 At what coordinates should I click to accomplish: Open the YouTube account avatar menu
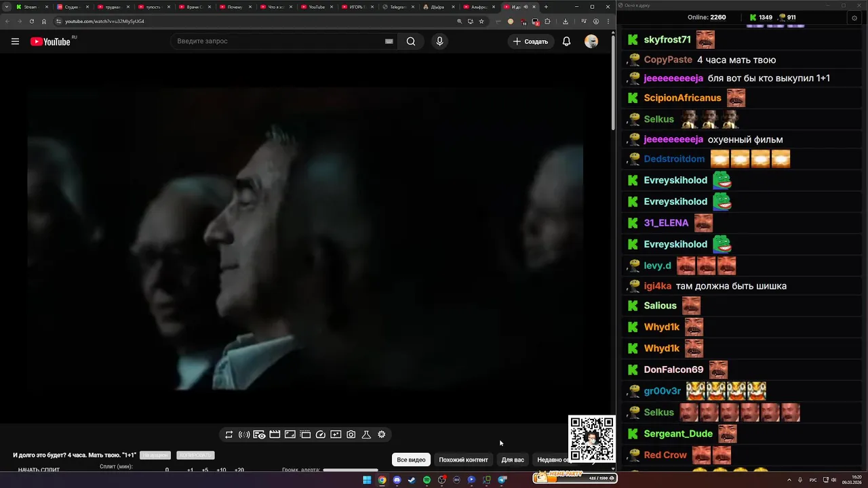(591, 41)
